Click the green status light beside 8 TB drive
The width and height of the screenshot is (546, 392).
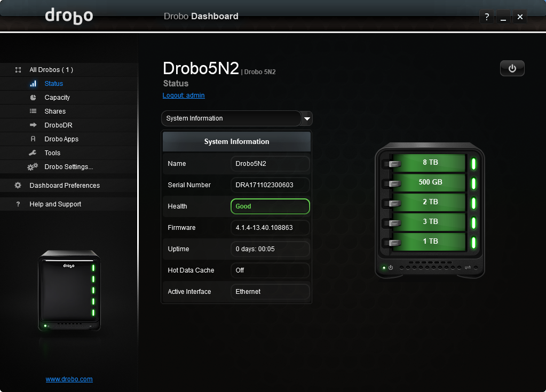point(473,164)
